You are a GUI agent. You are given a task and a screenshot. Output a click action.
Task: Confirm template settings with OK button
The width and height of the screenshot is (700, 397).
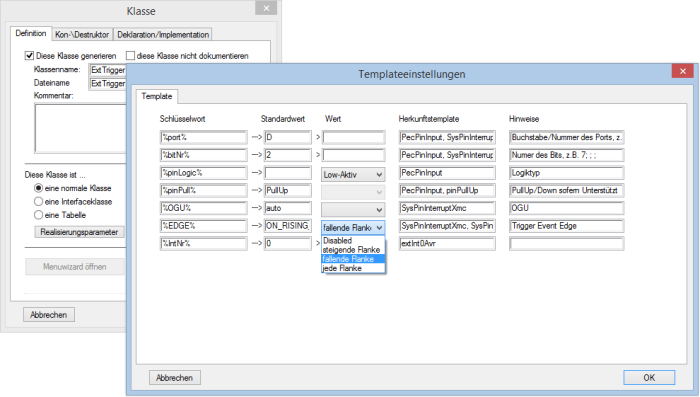click(649, 378)
